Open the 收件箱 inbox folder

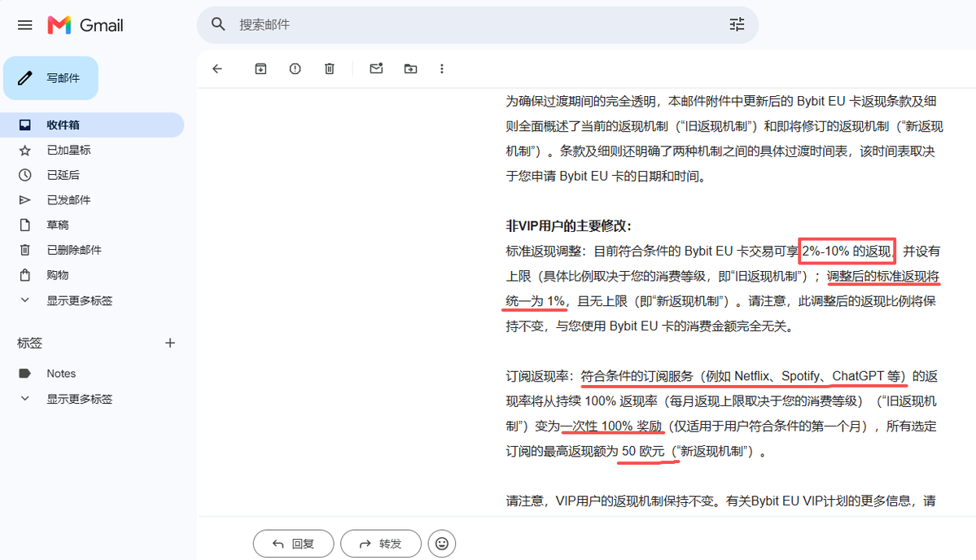pos(92,125)
